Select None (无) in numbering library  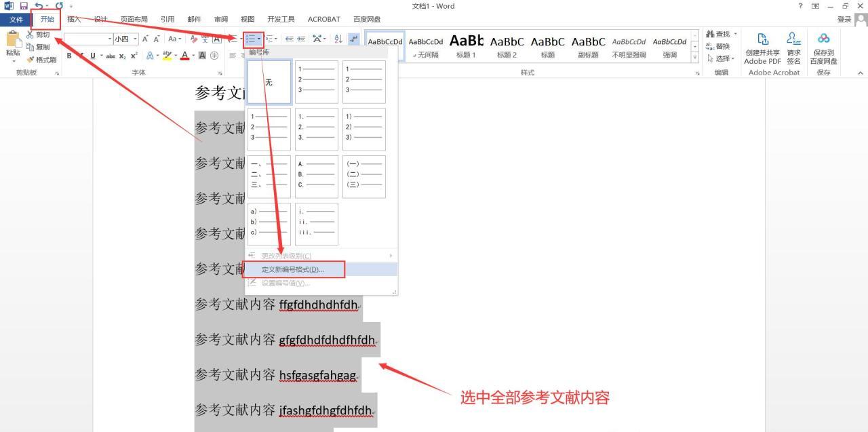coord(269,82)
